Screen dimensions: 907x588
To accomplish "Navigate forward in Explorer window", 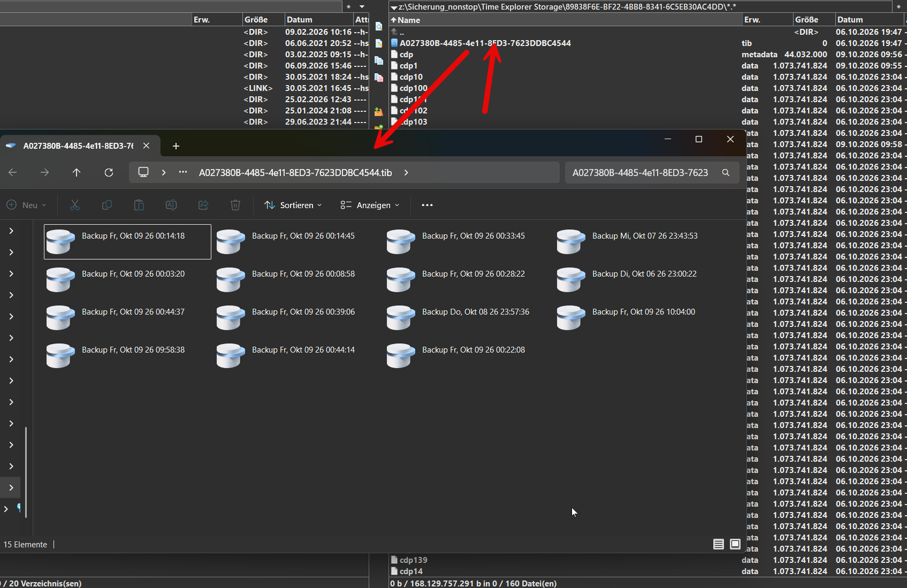I will (x=45, y=172).
